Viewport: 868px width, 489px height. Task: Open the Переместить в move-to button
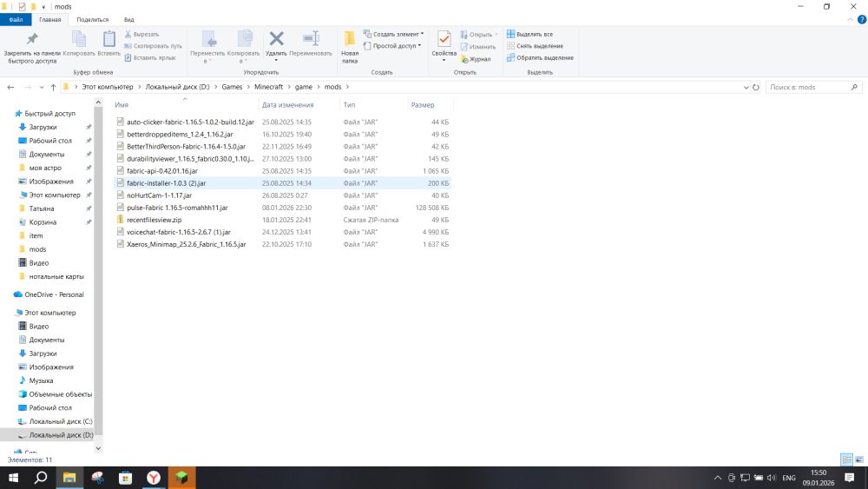click(x=207, y=47)
